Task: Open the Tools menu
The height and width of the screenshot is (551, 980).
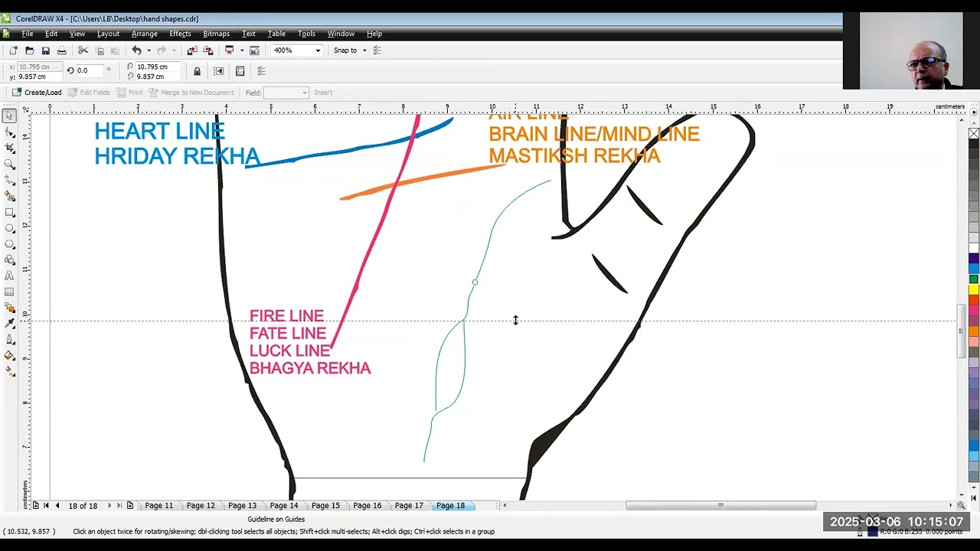Action: pos(306,34)
